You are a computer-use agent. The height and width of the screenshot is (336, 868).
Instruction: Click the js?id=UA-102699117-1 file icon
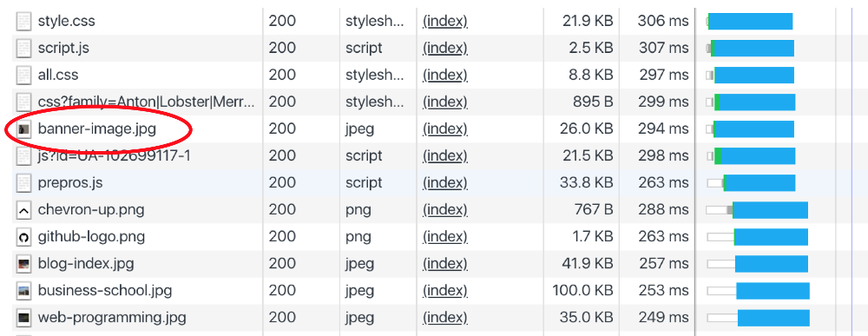tap(23, 156)
